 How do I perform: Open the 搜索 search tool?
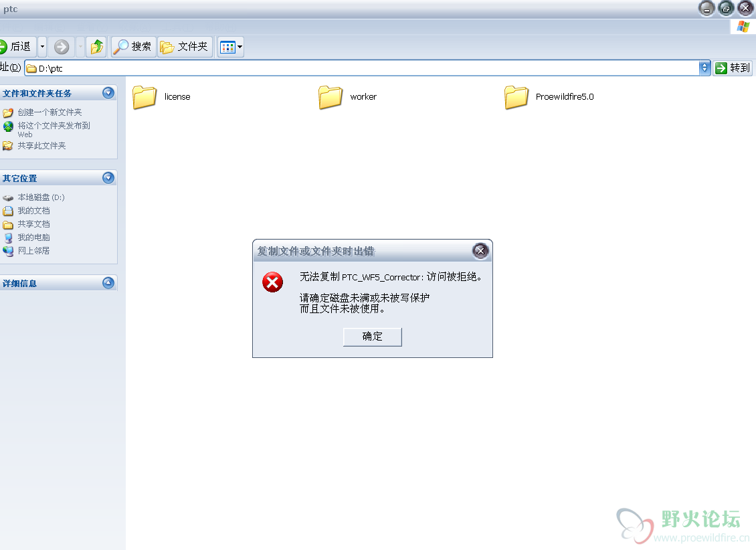134,47
